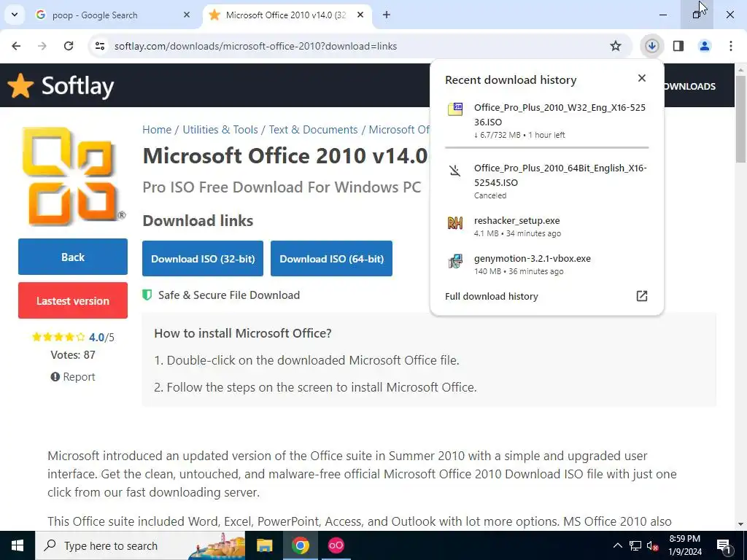
Task: Open the tab search dropdown arrow
Action: pos(15,15)
